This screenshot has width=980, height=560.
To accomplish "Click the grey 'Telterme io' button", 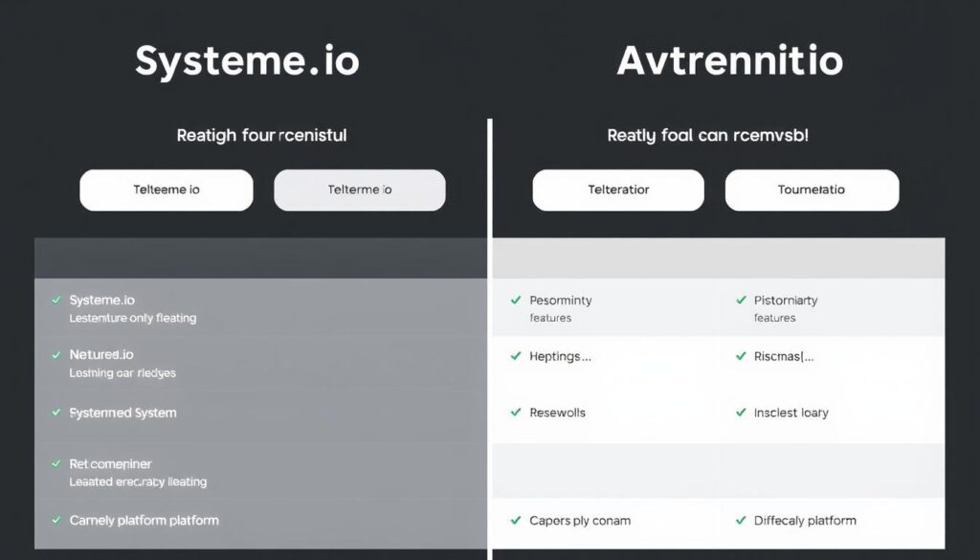I will tap(360, 190).
